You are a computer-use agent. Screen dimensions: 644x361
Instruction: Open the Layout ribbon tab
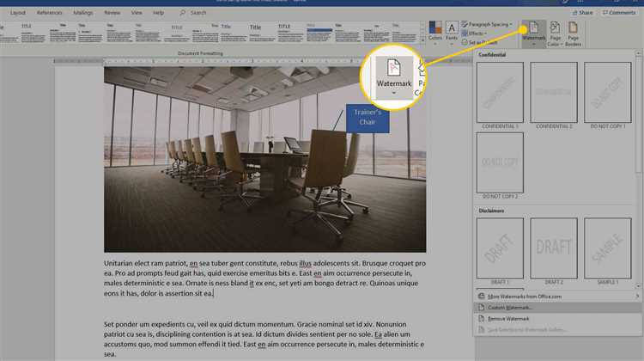point(18,13)
